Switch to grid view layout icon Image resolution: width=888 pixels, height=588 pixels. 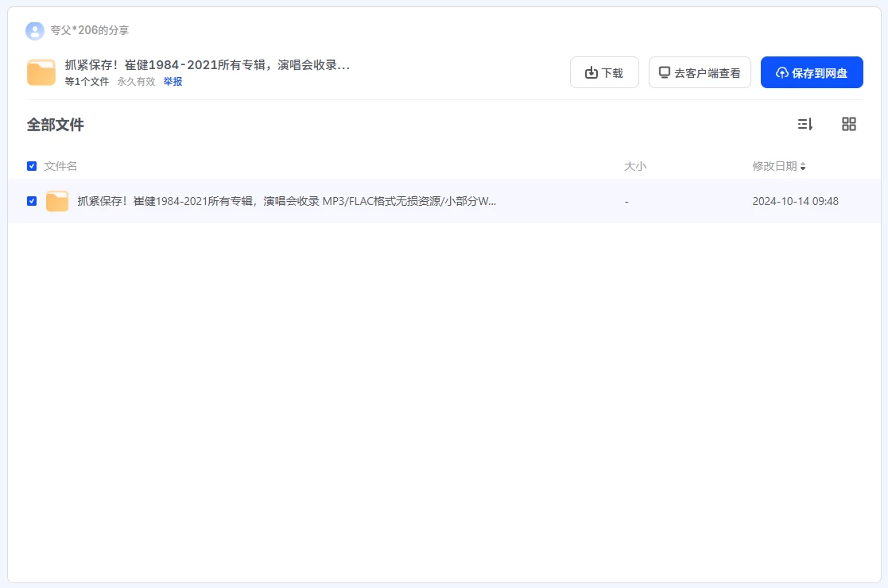pyautogui.click(x=849, y=124)
